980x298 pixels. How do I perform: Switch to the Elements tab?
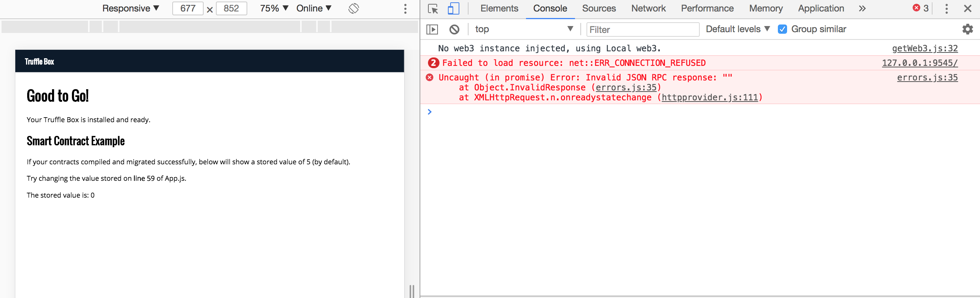click(499, 8)
